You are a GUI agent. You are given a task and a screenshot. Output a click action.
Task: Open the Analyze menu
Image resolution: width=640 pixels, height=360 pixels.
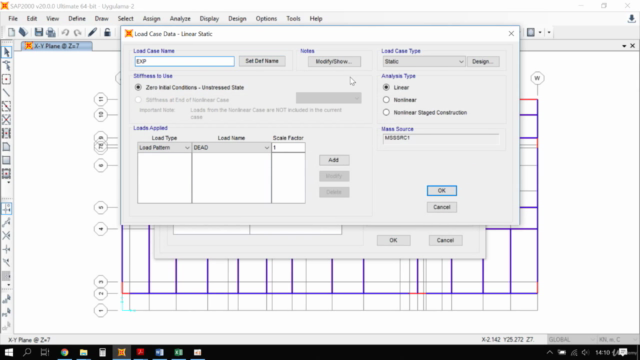coord(180,19)
